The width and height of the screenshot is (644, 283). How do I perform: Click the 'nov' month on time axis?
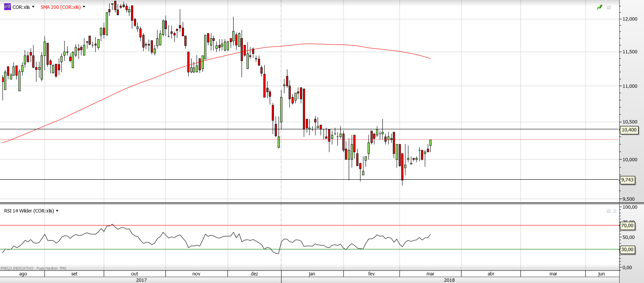click(196, 274)
